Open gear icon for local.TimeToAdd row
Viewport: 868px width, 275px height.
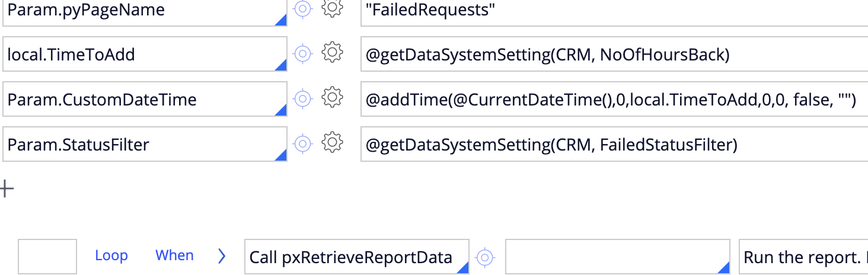tap(332, 53)
